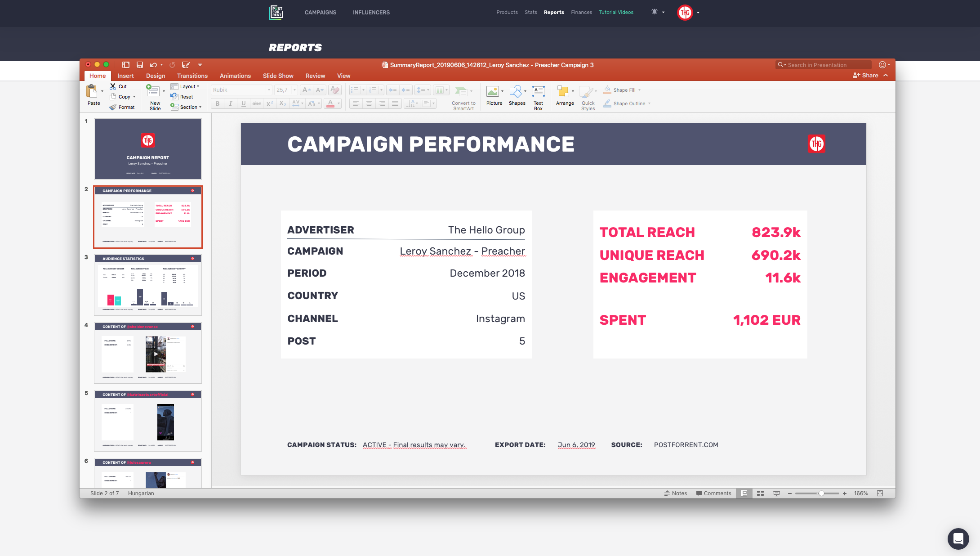Switch to the Transitions tab
Image resolution: width=980 pixels, height=556 pixels.
tap(192, 76)
